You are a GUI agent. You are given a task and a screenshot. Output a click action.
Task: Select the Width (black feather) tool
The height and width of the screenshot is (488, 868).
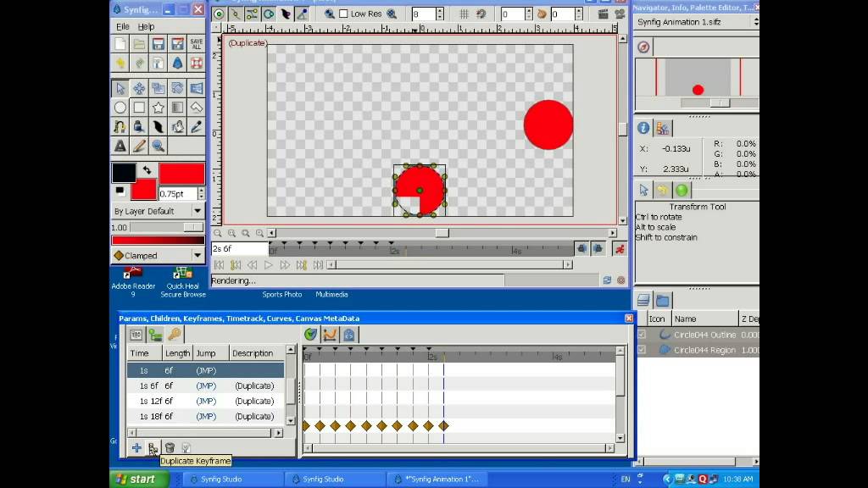159,127
